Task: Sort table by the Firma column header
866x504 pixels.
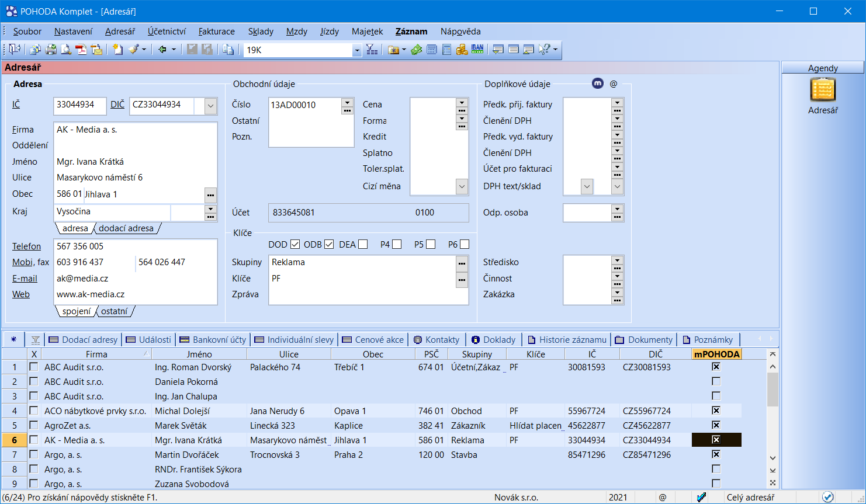Action: [x=96, y=354]
